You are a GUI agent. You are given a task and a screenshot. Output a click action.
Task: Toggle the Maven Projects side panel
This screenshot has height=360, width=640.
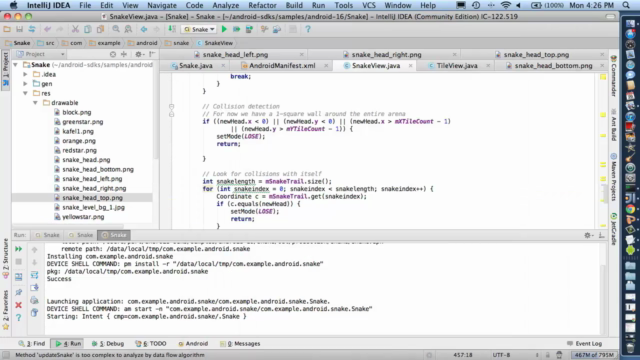[x=613, y=178]
